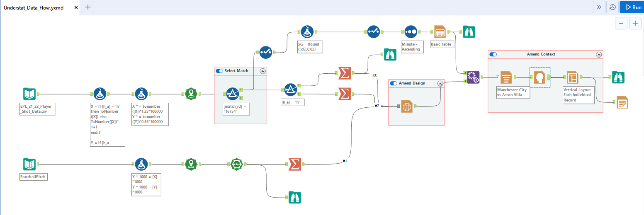Screen dimensions: 644x215
Task: Click the Basic Table tool icon
Action: [x=440, y=31]
